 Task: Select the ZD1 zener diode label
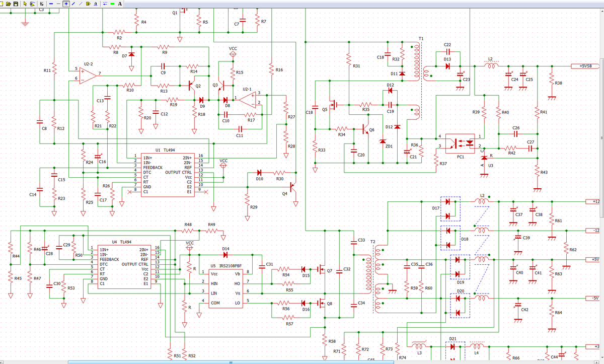click(x=389, y=146)
